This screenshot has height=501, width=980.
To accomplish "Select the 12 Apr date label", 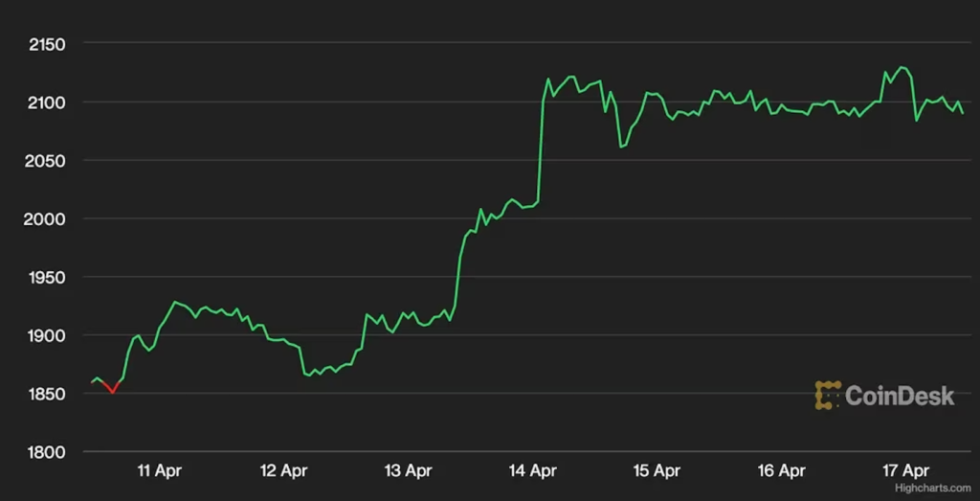I will (x=283, y=470).
